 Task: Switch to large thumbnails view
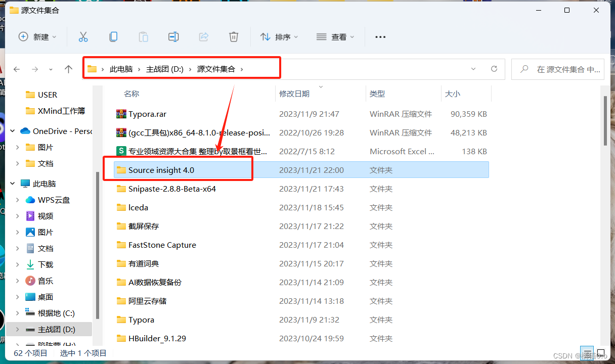(601, 352)
